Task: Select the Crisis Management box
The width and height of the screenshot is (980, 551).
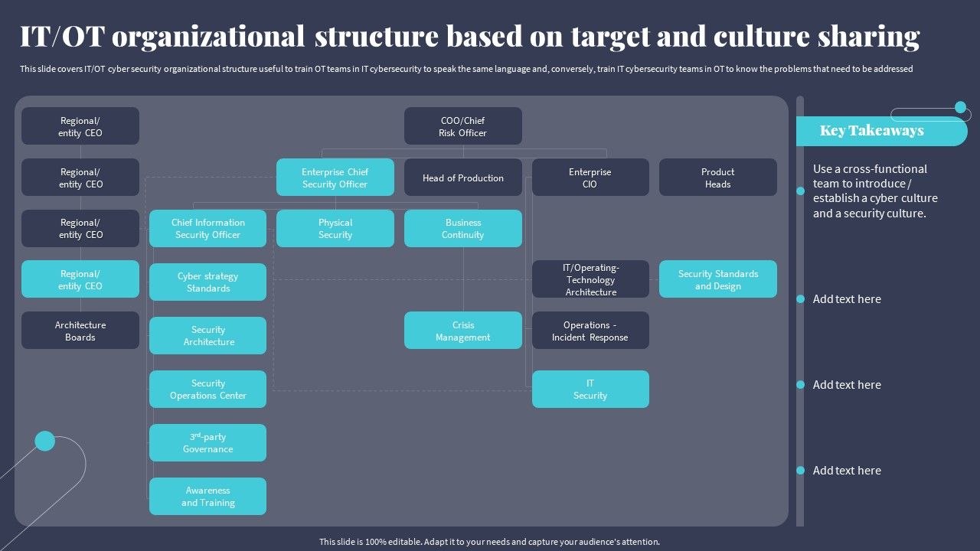Action: pos(463,331)
